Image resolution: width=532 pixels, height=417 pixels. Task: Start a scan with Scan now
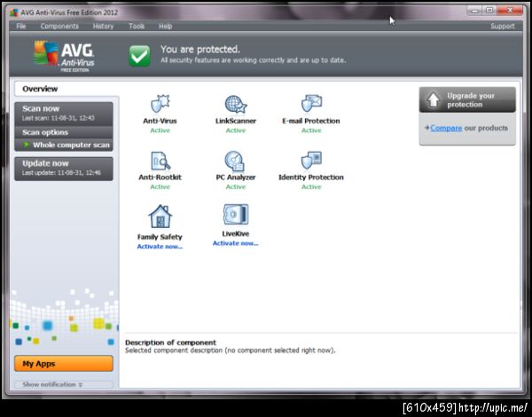tap(64, 113)
